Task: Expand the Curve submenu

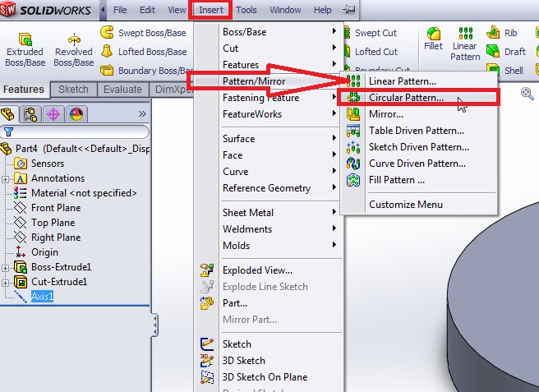Action: tap(269, 172)
